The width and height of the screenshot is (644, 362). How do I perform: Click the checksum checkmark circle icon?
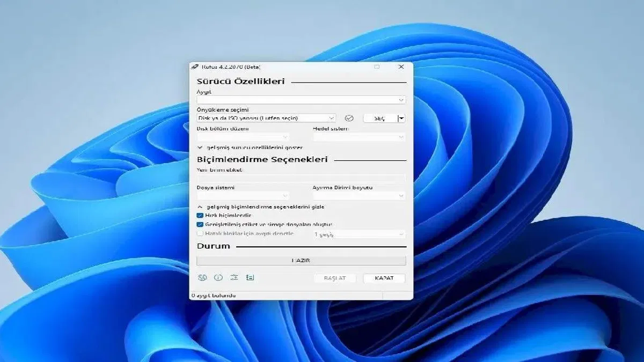349,118
